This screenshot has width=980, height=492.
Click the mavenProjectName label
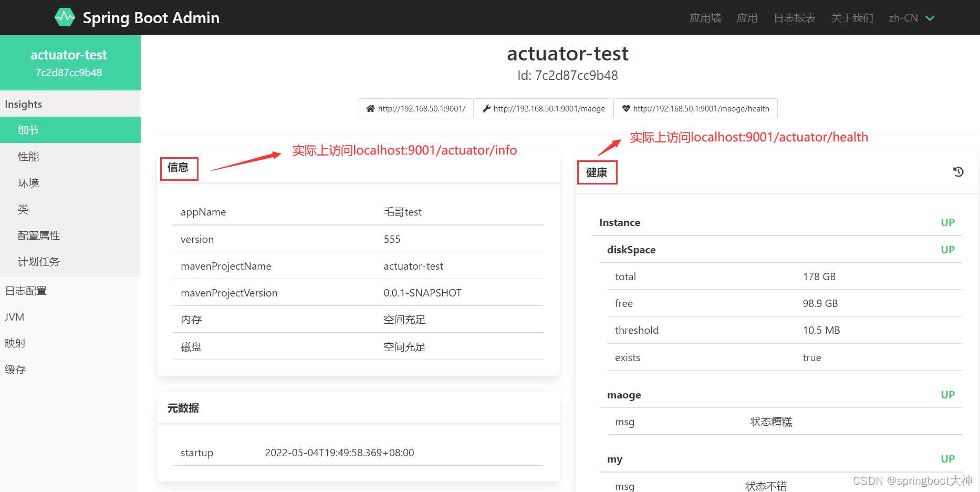pos(226,266)
